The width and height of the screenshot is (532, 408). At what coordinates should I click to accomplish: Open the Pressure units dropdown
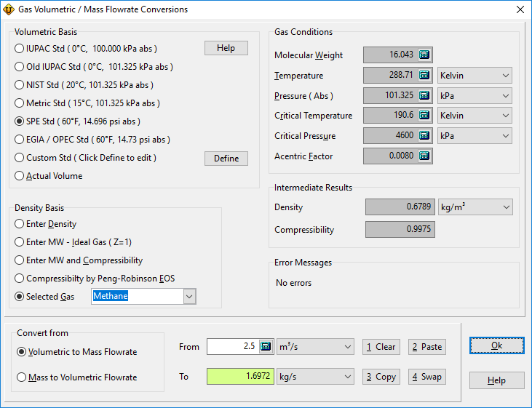click(x=475, y=96)
